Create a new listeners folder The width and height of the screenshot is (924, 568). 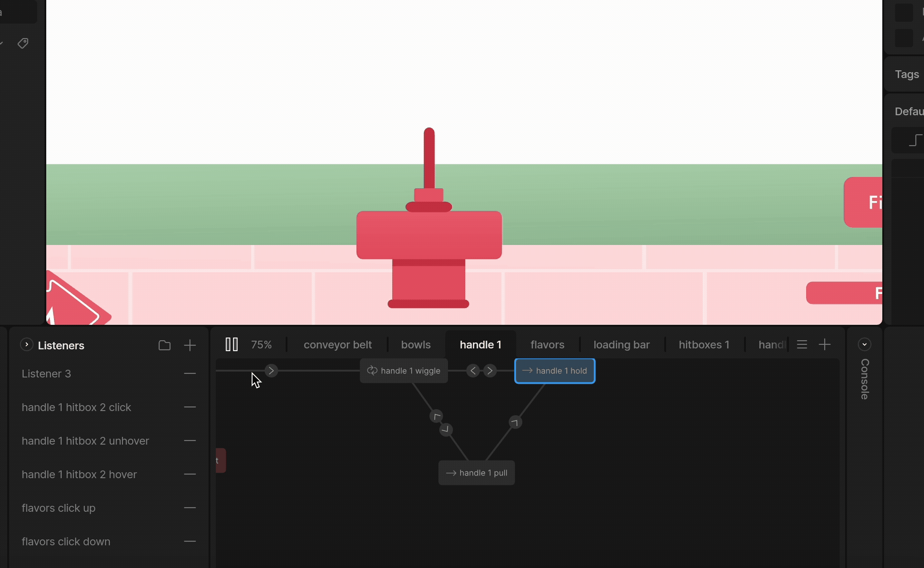coord(165,345)
